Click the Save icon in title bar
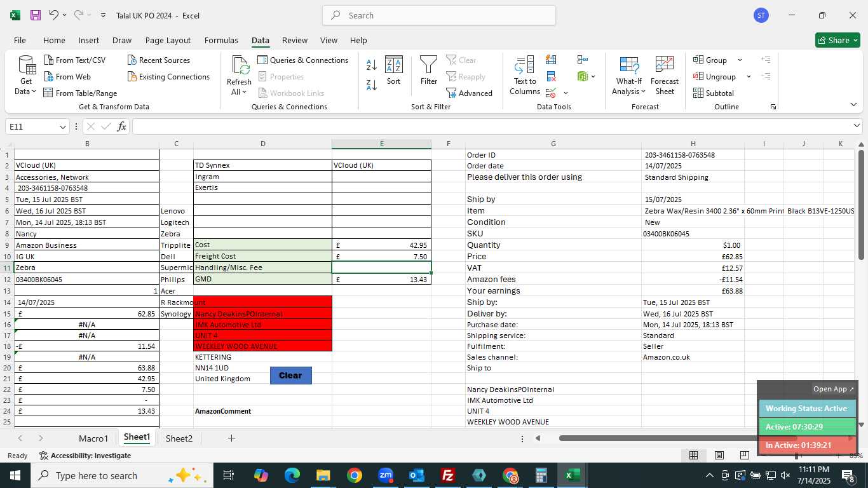868x488 pixels. [x=36, y=15]
